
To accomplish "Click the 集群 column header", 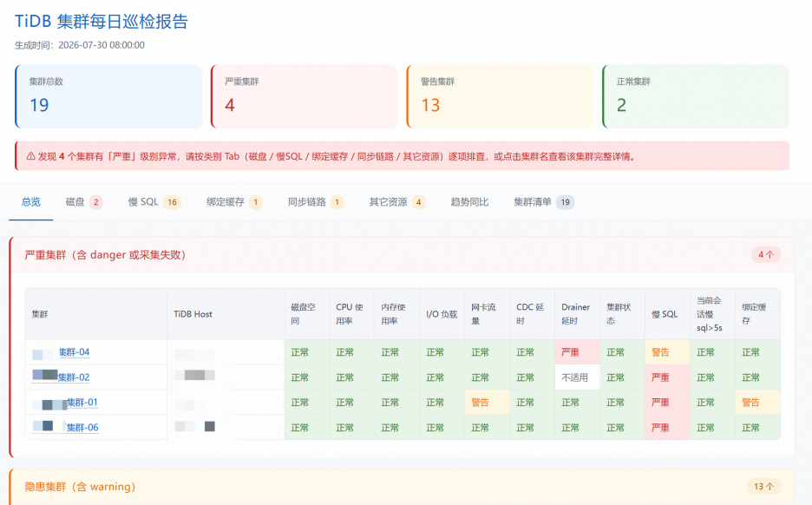I will (96, 314).
